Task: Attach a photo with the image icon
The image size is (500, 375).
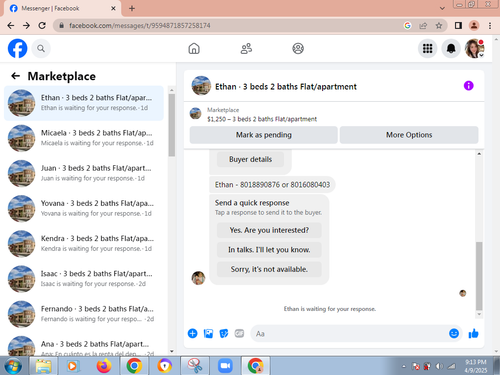Action: click(208, 333)
